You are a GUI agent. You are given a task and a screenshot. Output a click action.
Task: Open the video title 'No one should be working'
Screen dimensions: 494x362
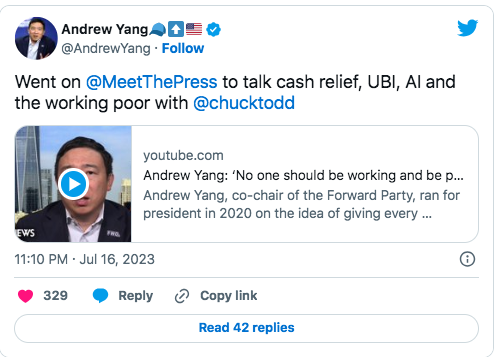[303, 175]
